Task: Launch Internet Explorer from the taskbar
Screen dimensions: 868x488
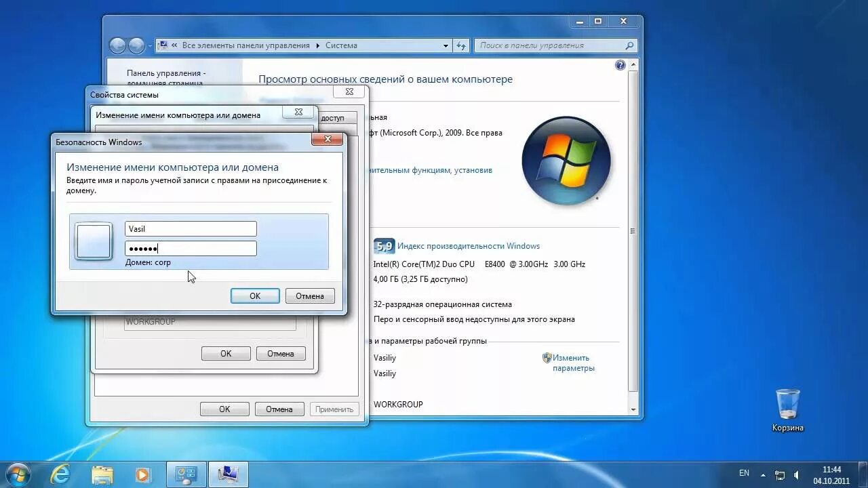Action: point(60,474)
